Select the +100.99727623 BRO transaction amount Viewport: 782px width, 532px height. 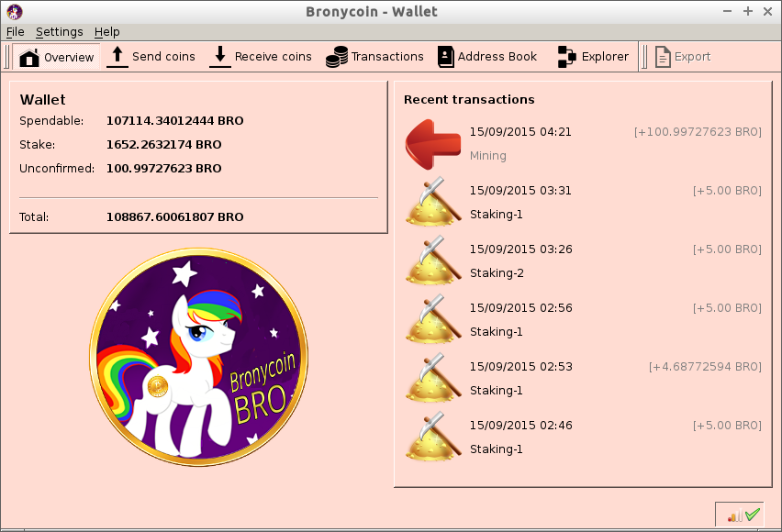698,132
